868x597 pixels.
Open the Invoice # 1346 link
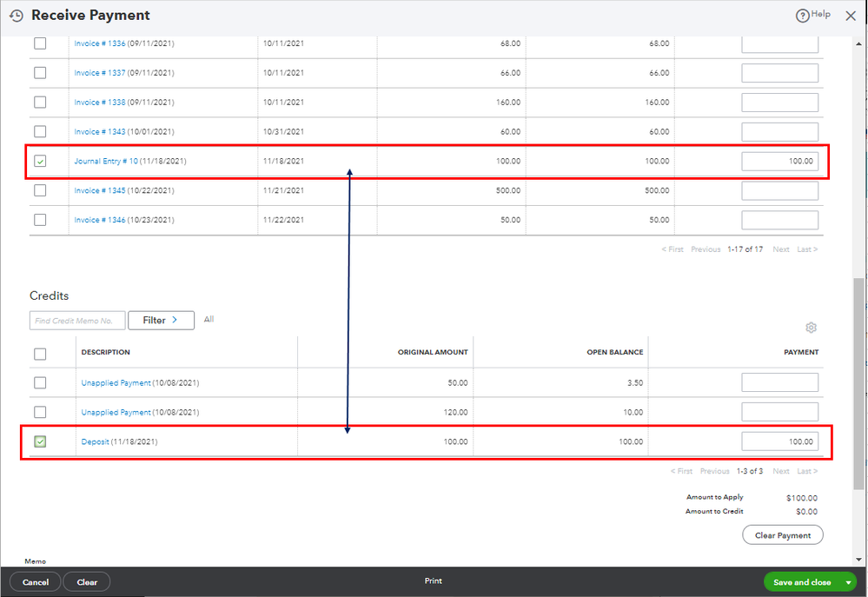point(100,220)
